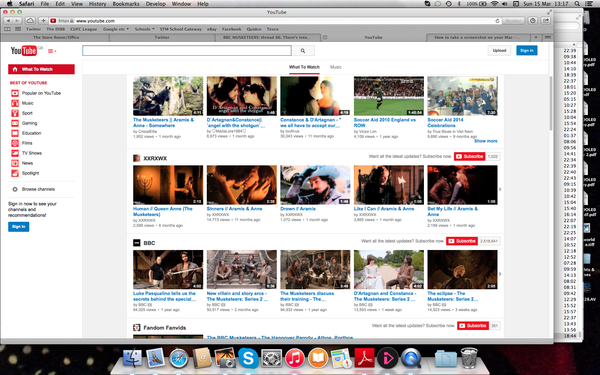Show next videos in XXRXWX row
Screen dimensions: 600x375
click(500, 189)
